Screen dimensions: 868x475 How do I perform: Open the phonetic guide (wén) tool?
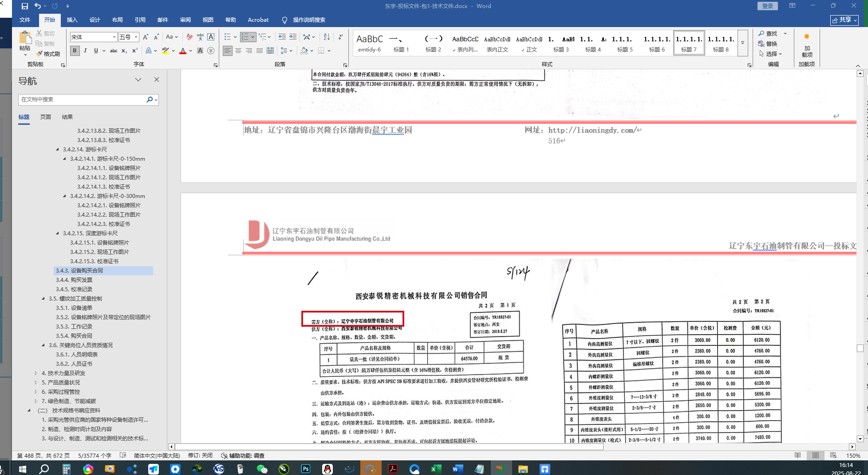(200, 37)
